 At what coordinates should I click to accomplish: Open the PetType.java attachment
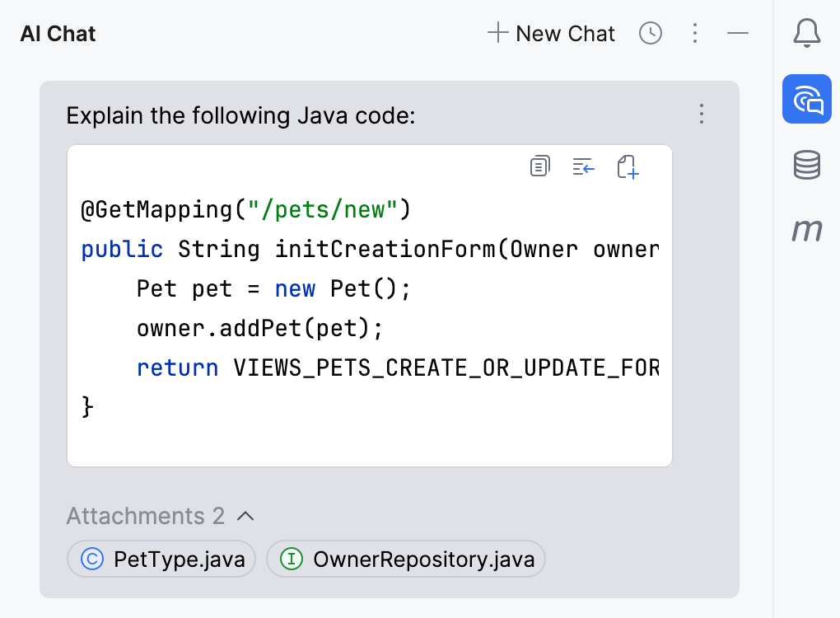[161, 559]
